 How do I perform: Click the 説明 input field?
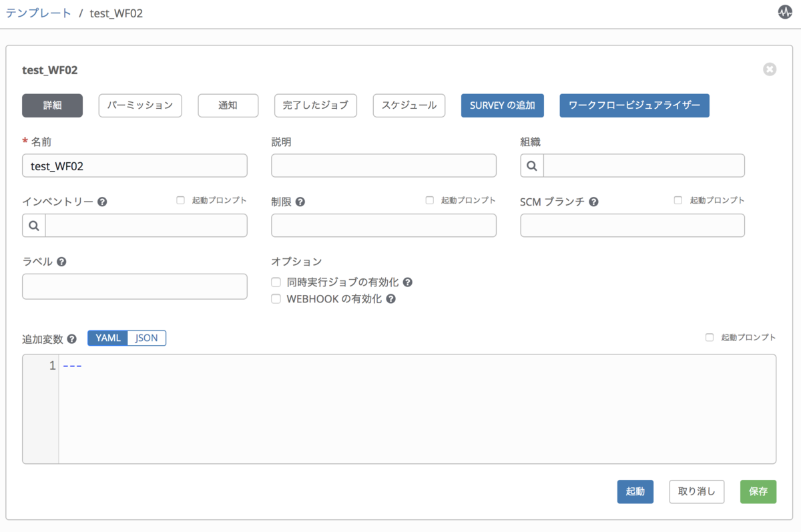[x=384, y=166]
